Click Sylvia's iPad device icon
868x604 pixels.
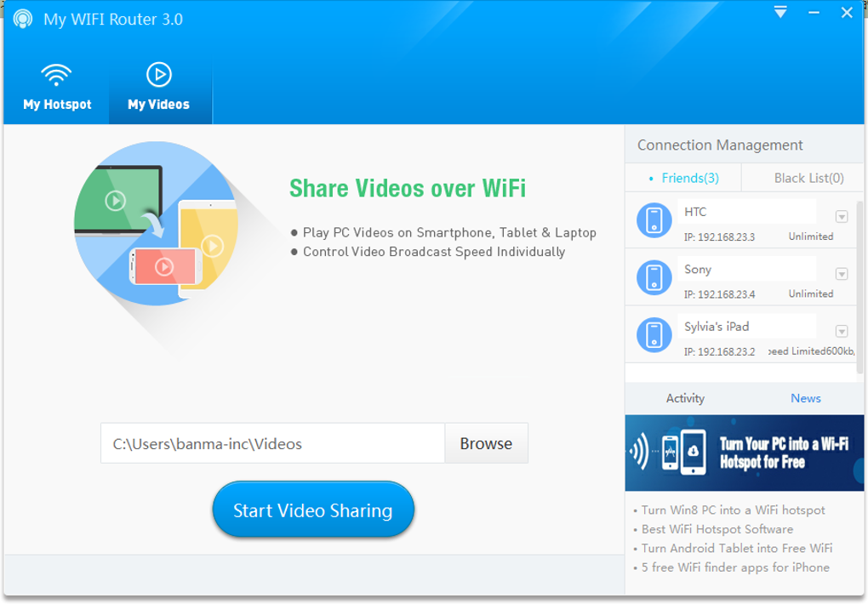point(654,335)
